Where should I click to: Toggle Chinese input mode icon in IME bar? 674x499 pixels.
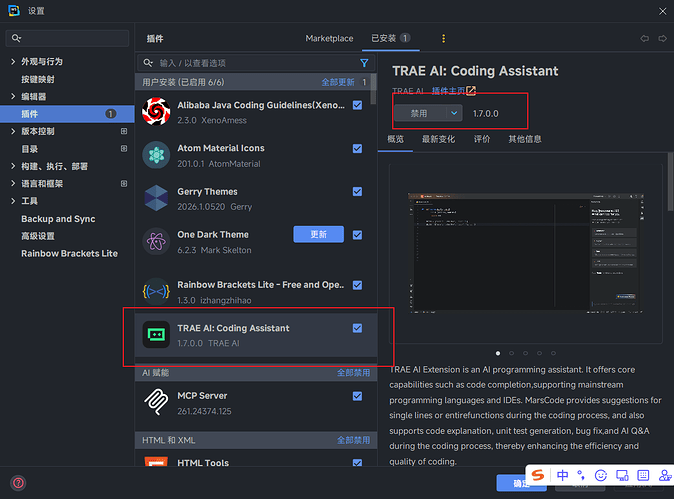point(562,475)
